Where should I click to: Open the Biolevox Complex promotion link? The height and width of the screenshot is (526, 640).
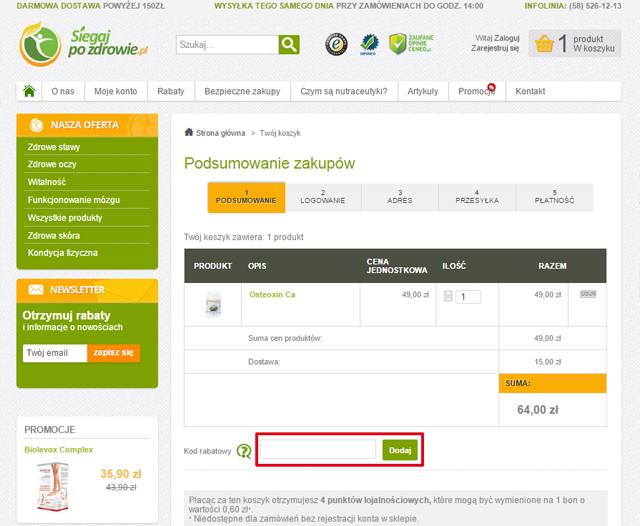tap(59, 450)
